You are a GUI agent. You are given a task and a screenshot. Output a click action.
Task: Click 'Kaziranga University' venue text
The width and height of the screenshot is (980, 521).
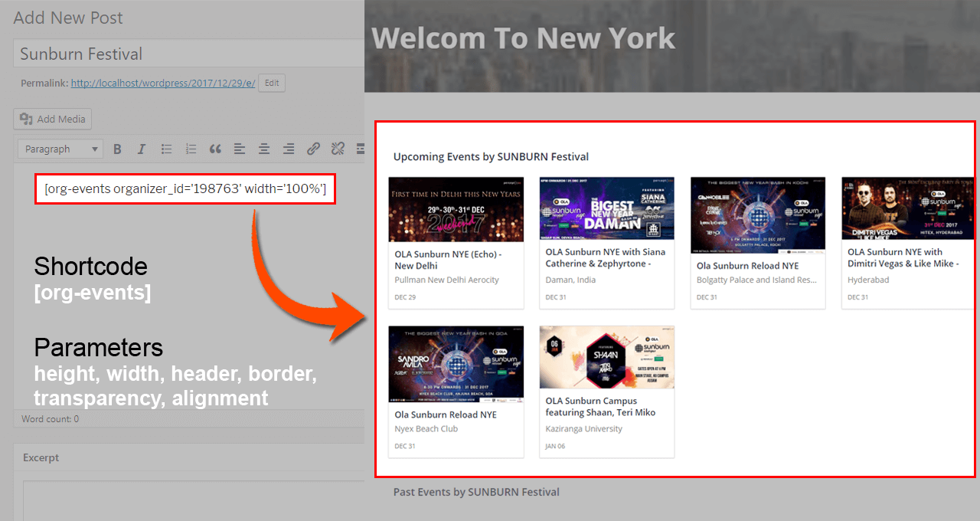coord(583,429)
